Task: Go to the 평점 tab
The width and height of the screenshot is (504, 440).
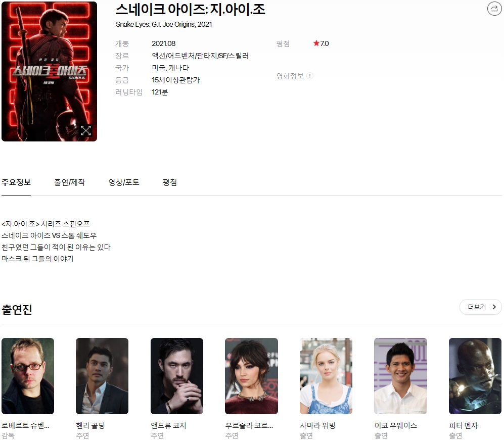Action: 170,182
